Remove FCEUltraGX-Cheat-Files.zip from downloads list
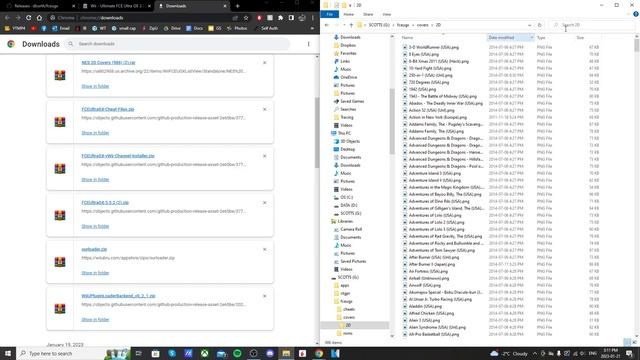 [264, 109]
